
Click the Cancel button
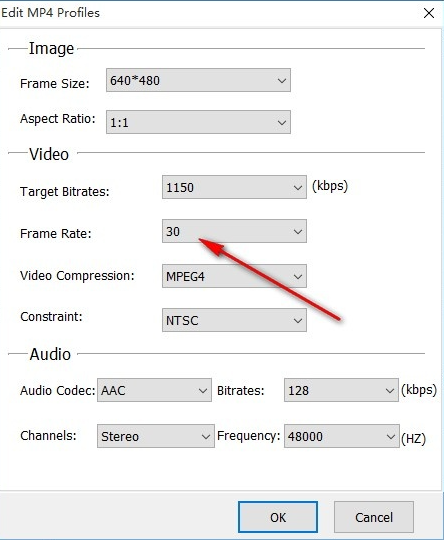click(374, 517)
